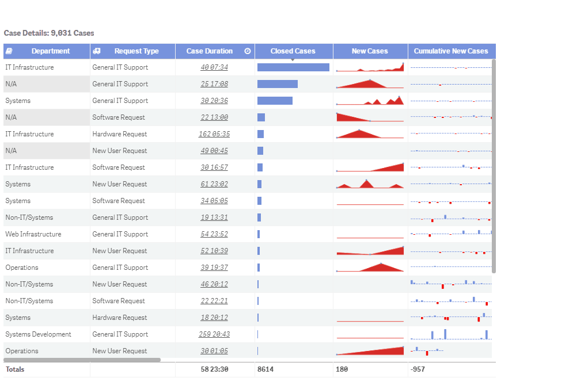
Task: Click the clock icon in the Case Duration header
Action: [248, 51]
